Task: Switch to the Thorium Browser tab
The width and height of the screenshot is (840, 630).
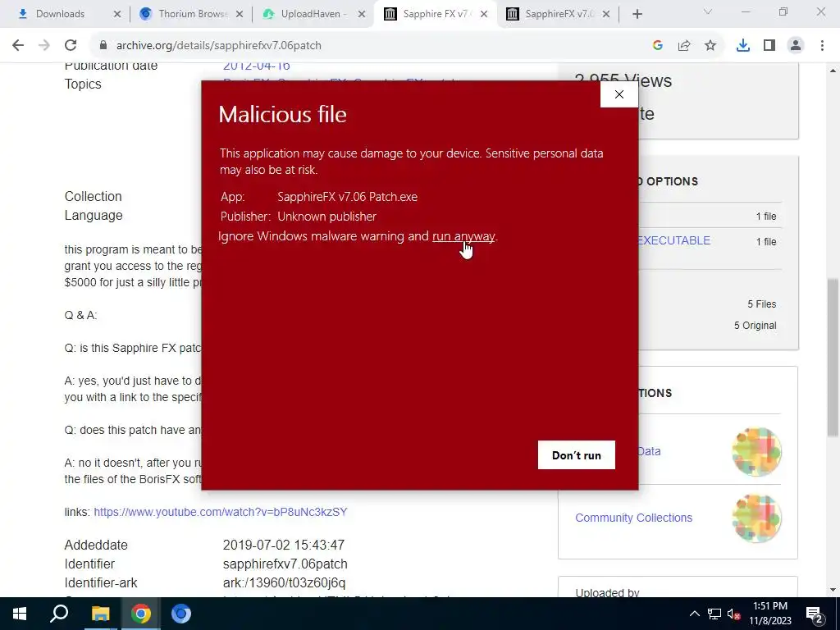Action: tap(189, 14)
